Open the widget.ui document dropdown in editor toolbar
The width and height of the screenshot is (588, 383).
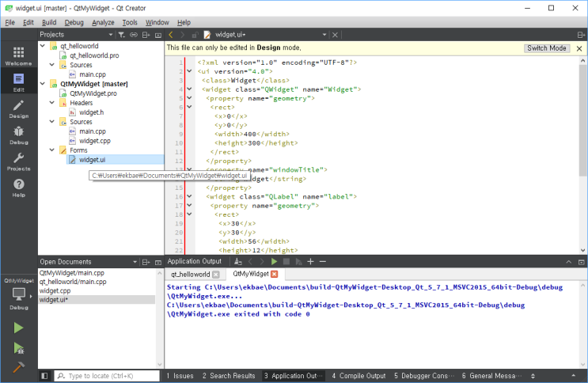tap(324, 35)
